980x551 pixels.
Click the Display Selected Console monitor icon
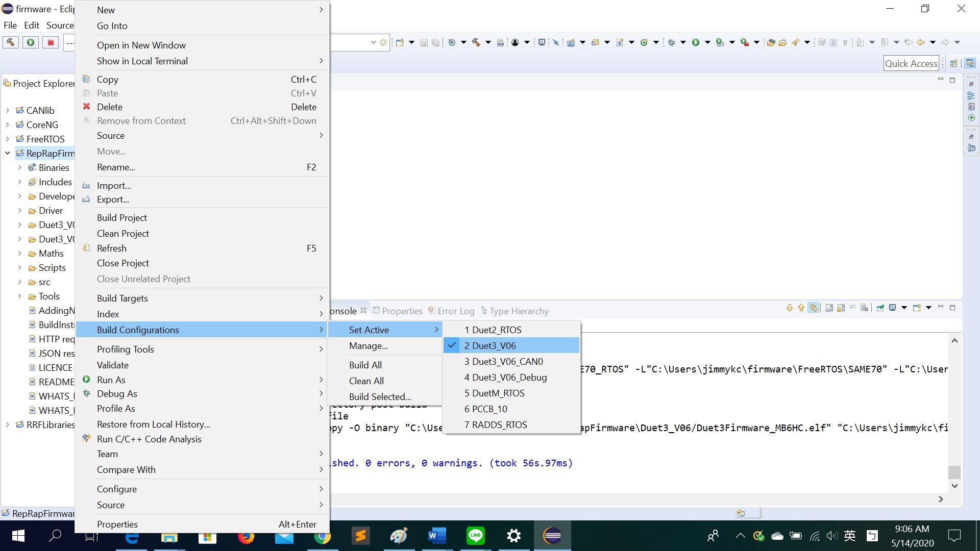tap(893, 308)
